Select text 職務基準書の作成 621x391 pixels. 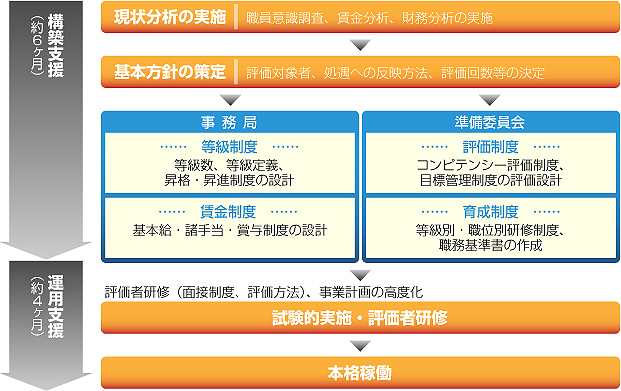(490, 245)
